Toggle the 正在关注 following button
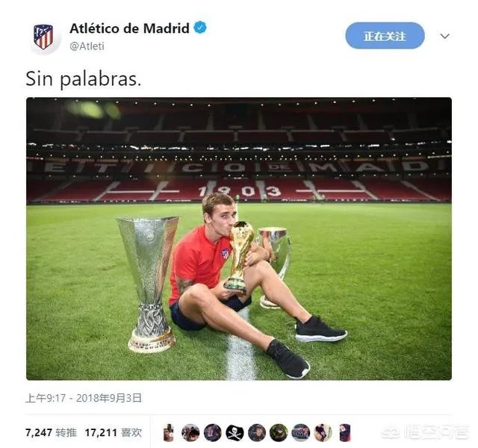The width and height of the screenshot is (478, 448). [x=385, y=36]
